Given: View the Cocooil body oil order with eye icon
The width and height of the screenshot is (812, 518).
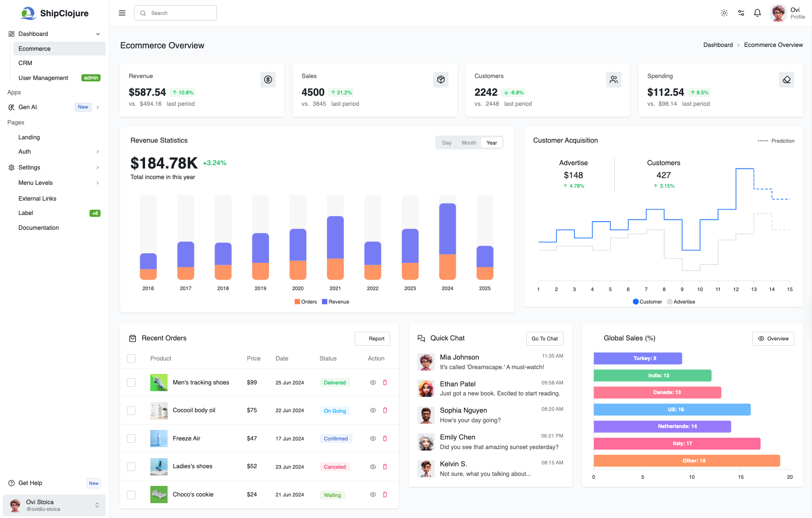Looking at the screenshot, I should pyautogui.click(x=372, y=410).
